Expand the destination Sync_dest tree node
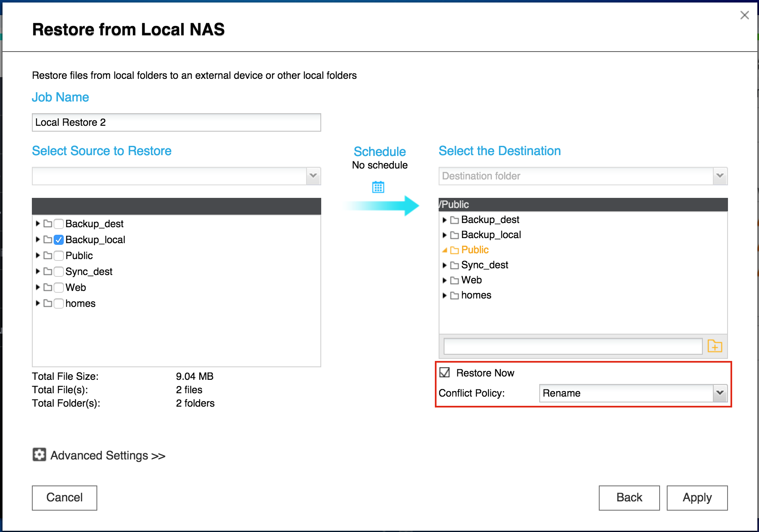Screen dimensions: 759x532 [x=444, y=265]
